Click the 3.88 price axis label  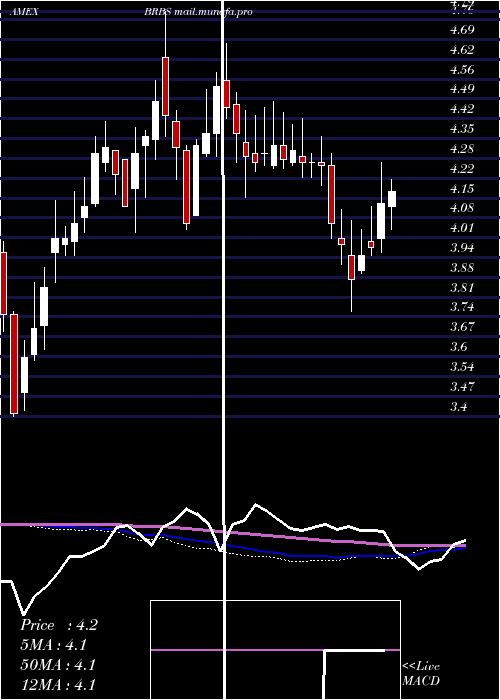(462, 267)
